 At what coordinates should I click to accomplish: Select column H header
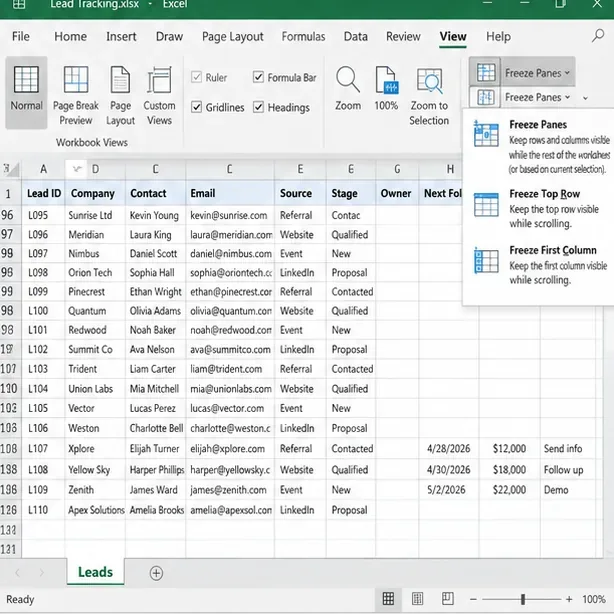[x=450, y=169]
